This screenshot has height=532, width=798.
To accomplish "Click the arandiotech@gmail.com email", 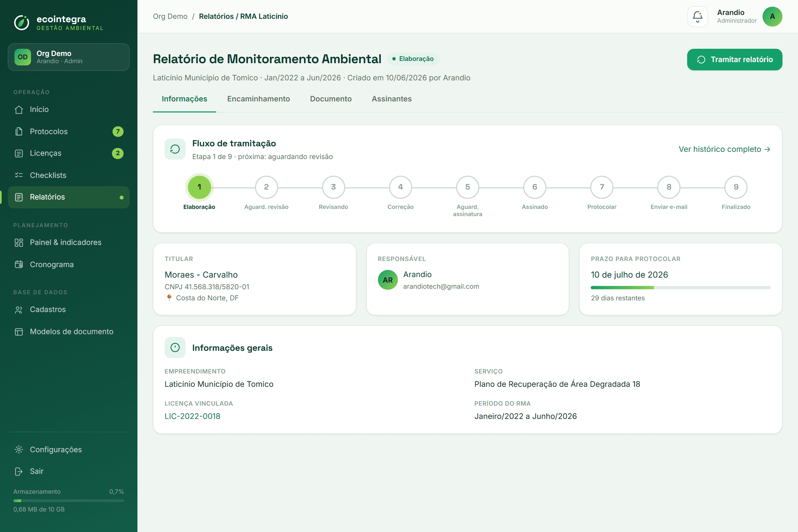I will point(441,286).
